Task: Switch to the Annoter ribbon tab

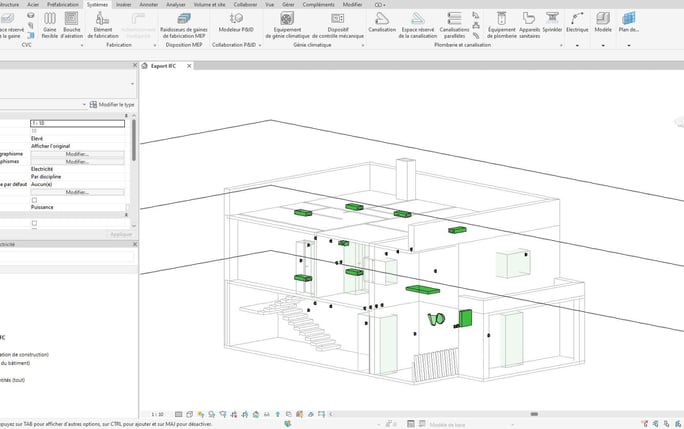Action: 149,4
